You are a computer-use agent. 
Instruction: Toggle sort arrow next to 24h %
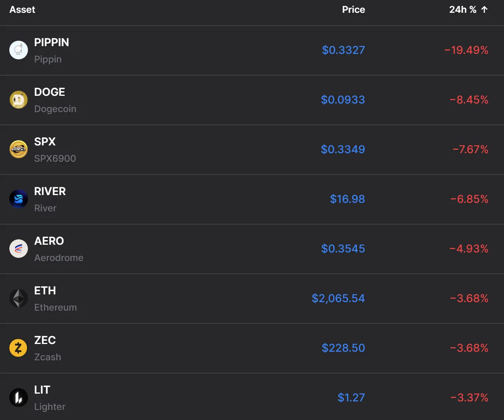(x=484, y=10)
